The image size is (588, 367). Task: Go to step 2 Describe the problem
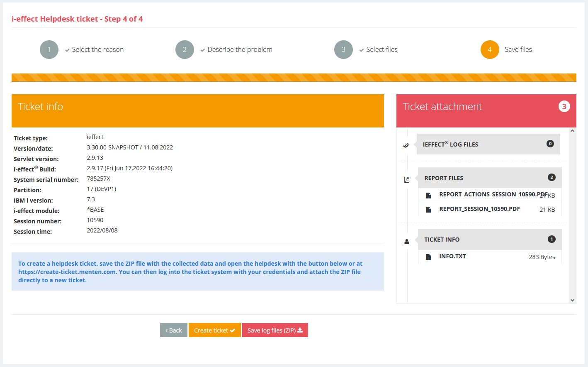[x=185, y=50]
